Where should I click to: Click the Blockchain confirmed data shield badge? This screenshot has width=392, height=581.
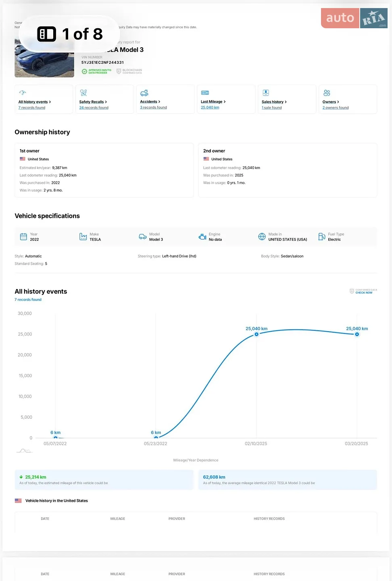129,71
